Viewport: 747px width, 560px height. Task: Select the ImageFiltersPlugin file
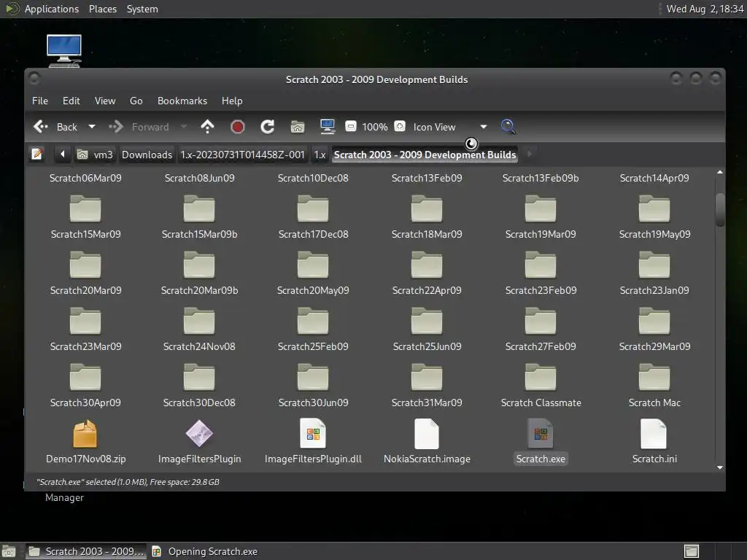coord(199,441)
